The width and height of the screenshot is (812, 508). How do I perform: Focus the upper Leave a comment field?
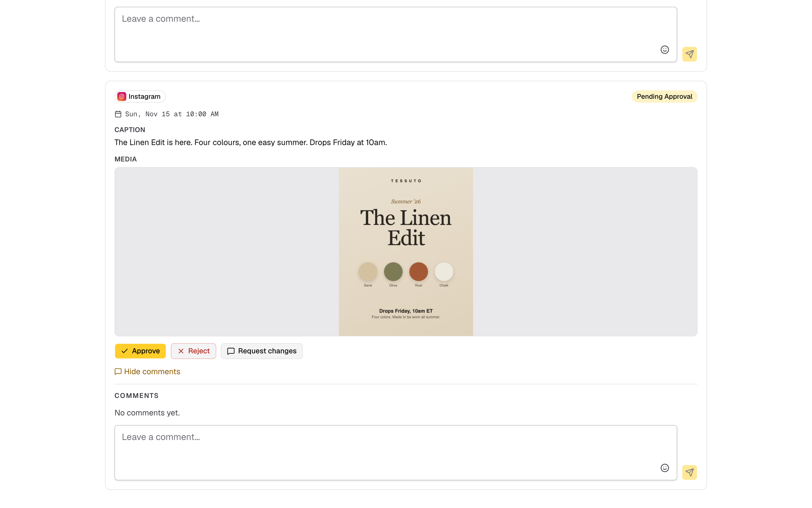click(x=396, y=34)
